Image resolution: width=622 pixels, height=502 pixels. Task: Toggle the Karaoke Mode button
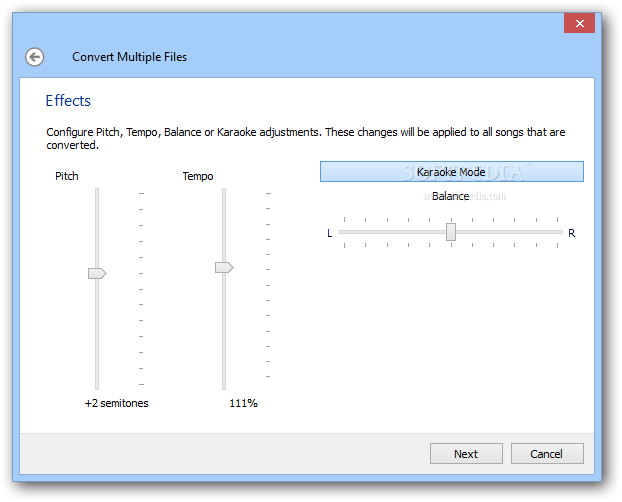pos(451,172)
